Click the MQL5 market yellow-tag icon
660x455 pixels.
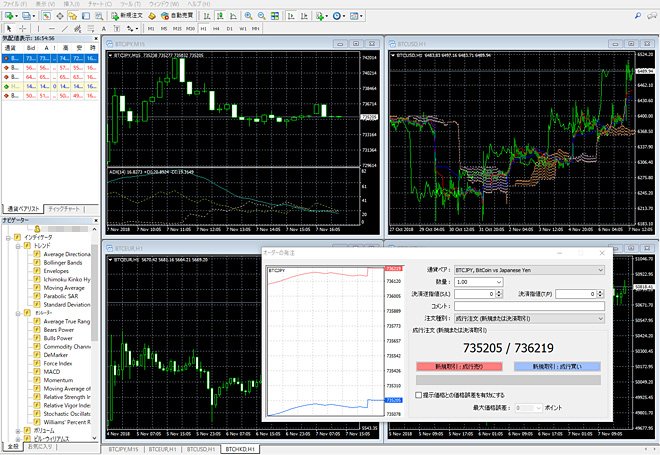152,16
